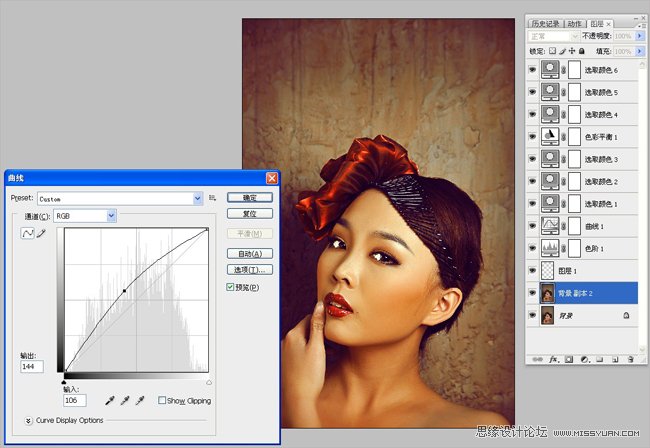Switch to the 动作 tab
650x448 pixels.
(575, 24)
